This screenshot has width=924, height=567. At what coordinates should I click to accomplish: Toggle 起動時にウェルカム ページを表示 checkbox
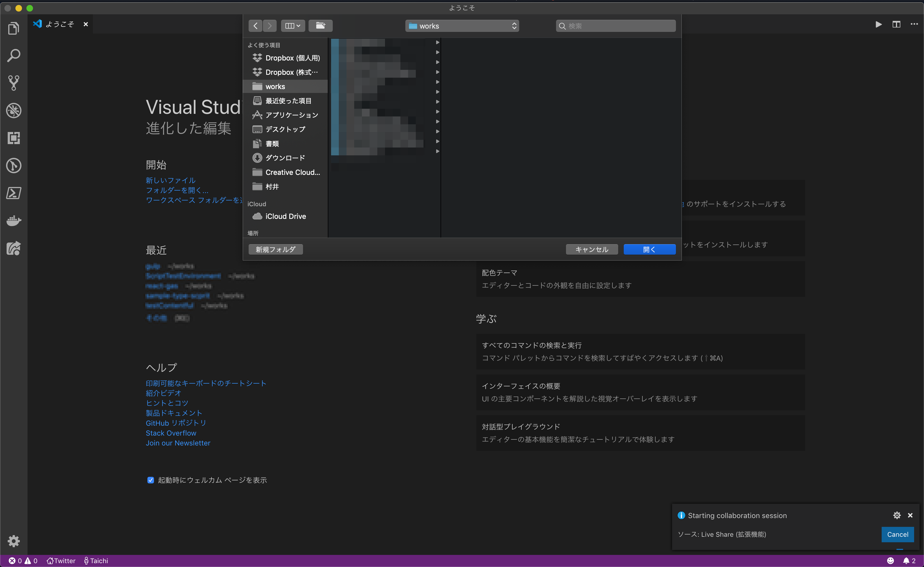[x=150, y=480]
